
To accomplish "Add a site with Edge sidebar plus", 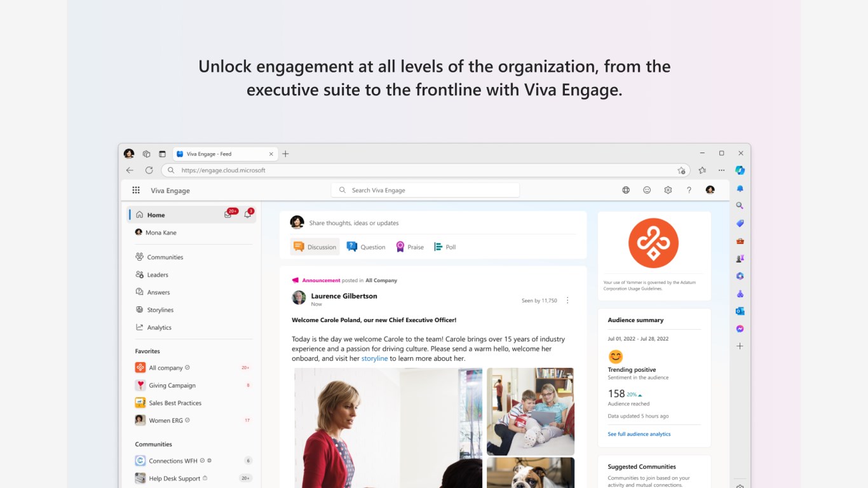I will (x=740, y=346).
